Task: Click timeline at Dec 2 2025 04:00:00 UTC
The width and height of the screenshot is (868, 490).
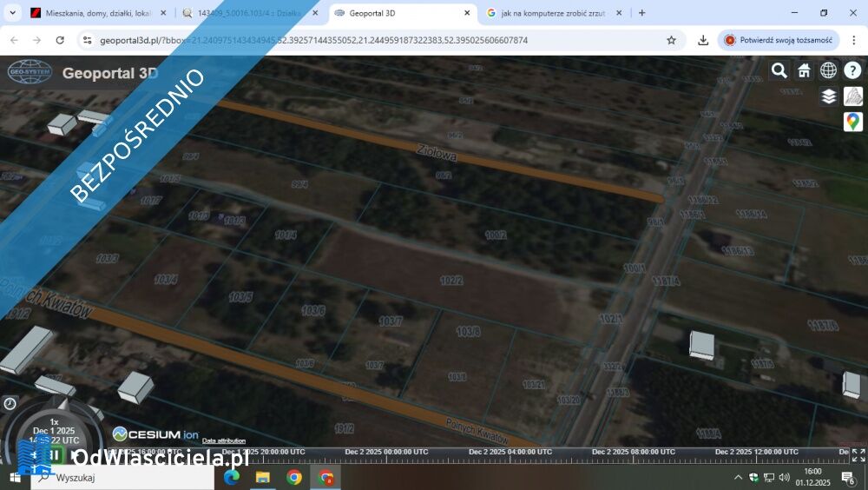Action: [508, 452]
